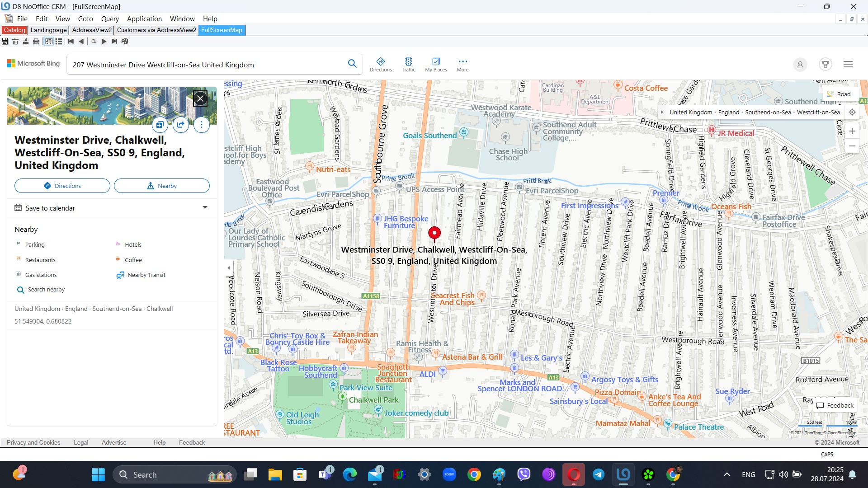Collapse the side panel arrow
The height and width of the screenshot is (488, 868).
pyautogui.click(x=229, y=268)
